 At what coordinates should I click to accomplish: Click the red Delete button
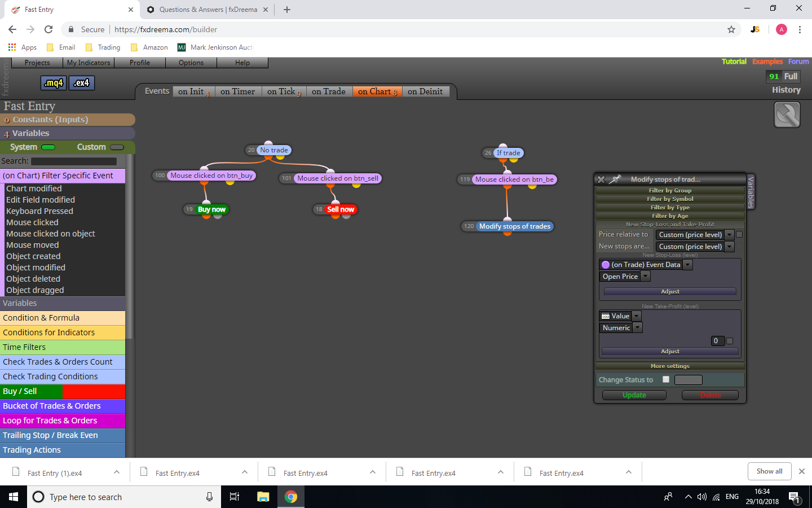click(710, 395)
